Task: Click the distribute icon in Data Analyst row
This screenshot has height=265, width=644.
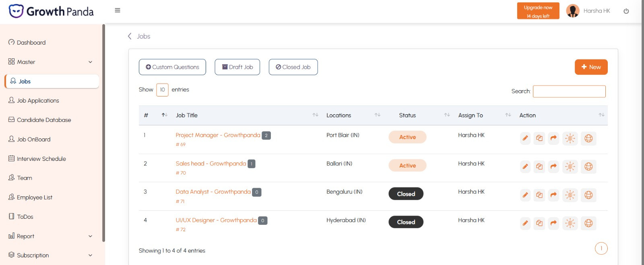Action: pyautogui.click(x=570, y=195)
